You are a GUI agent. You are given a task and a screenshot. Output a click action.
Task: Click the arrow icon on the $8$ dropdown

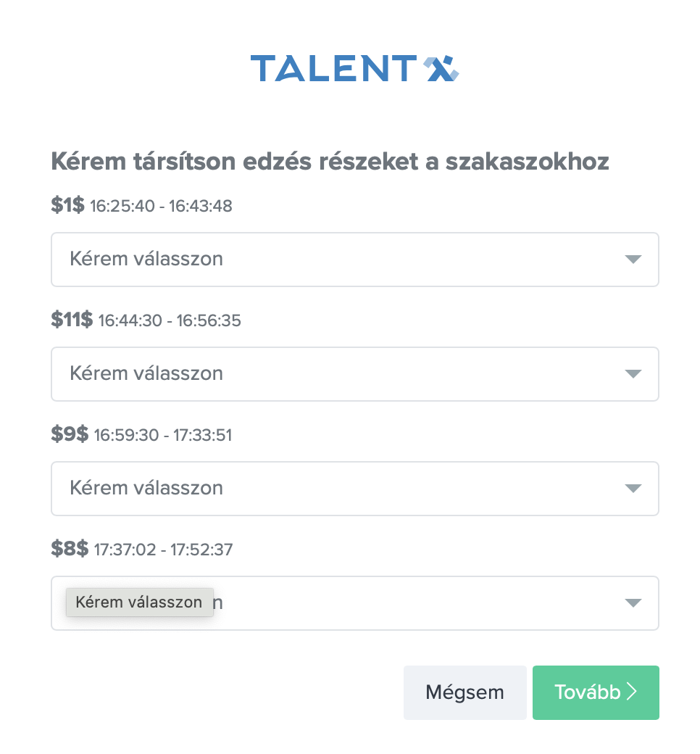[633, 603]
